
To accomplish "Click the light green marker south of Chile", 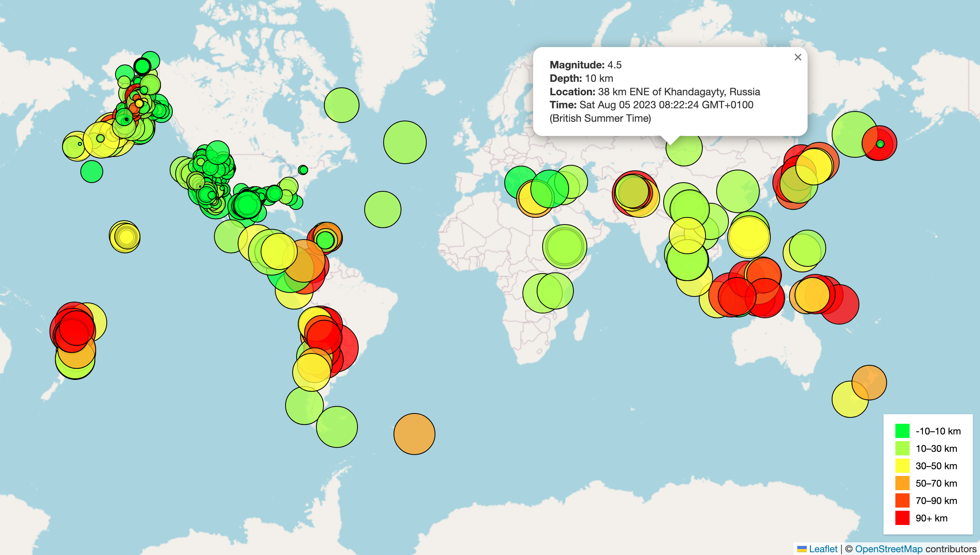I will click(337, 427).
